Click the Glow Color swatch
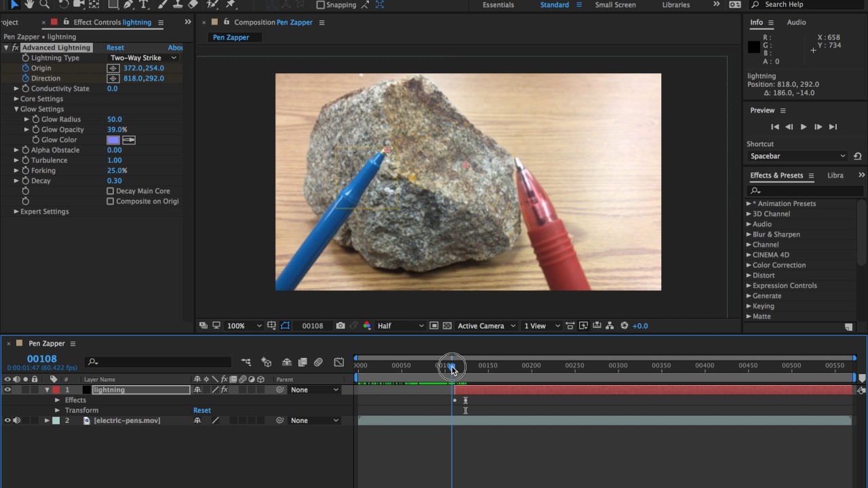This screenshot has width=868, height=488. click(113, 140)
